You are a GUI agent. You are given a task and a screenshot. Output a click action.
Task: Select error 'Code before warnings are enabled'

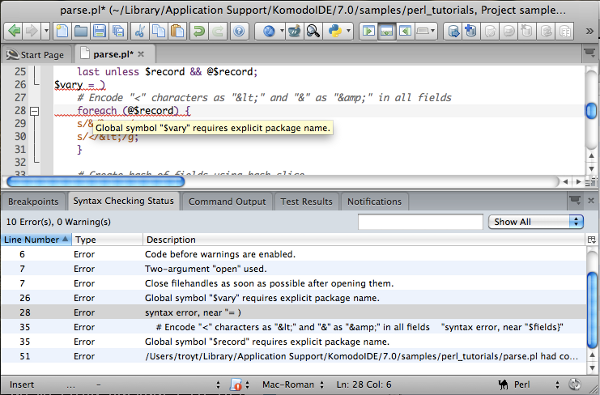293,254
